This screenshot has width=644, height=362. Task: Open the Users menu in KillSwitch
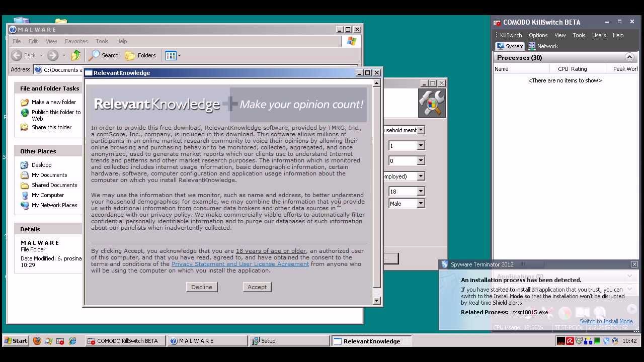[x=599, y=35]
